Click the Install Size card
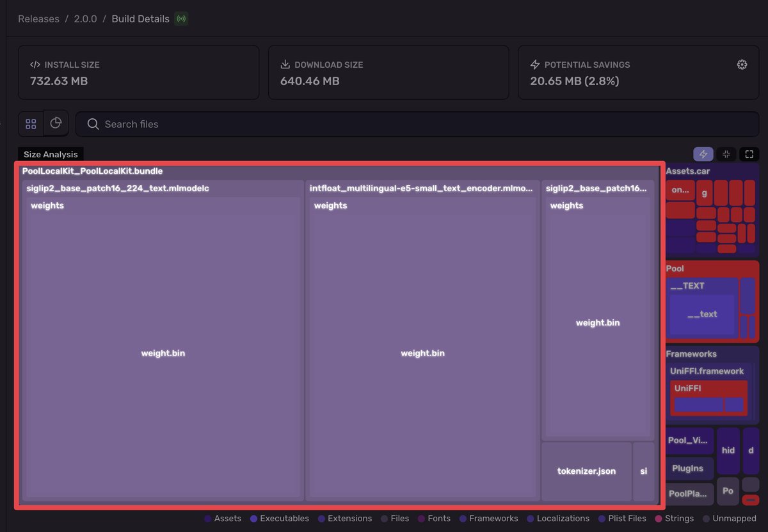This screenshot has width=768, height=532. [x=139, y=72]
